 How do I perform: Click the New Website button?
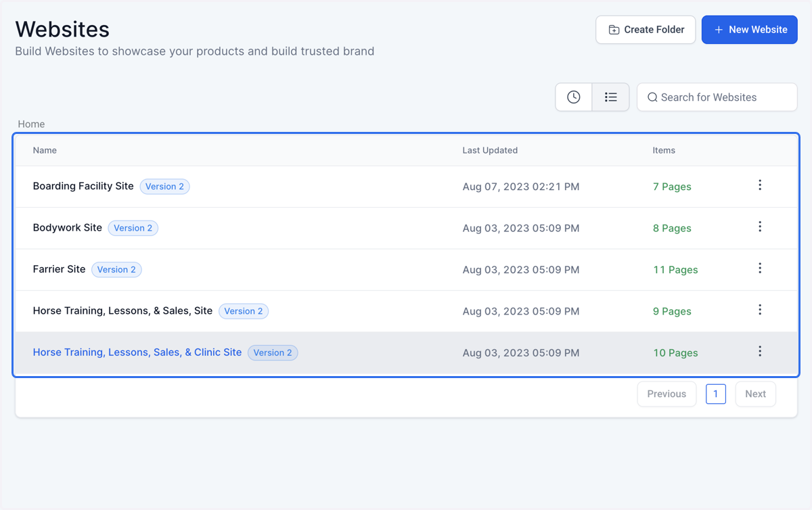point(750,30)
